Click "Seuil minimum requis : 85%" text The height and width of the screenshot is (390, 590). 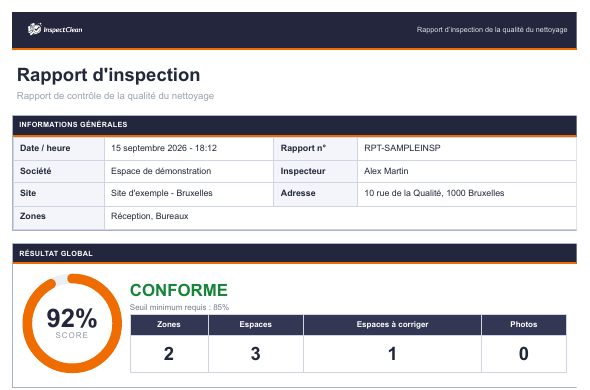click(179, 307)
